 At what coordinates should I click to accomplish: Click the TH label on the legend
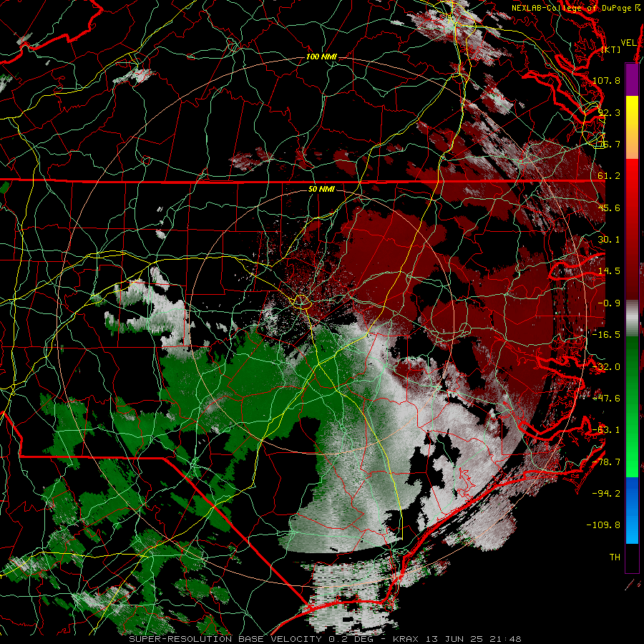click(x=615, y=557)
